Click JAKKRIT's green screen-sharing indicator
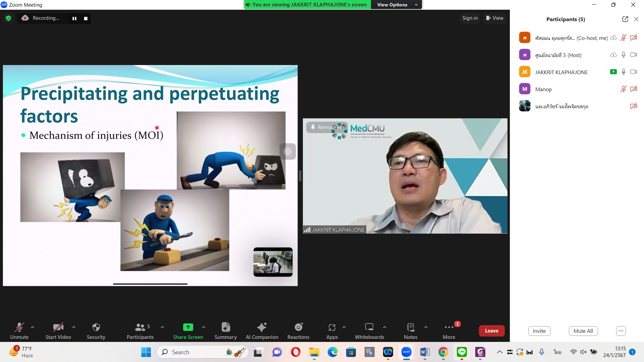The height and width of the screenshot is (362, 644). tap(613, 72)
